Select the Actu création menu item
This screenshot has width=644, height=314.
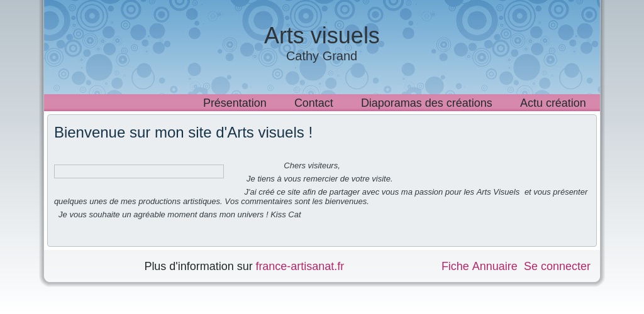click(x=553, y=103)
